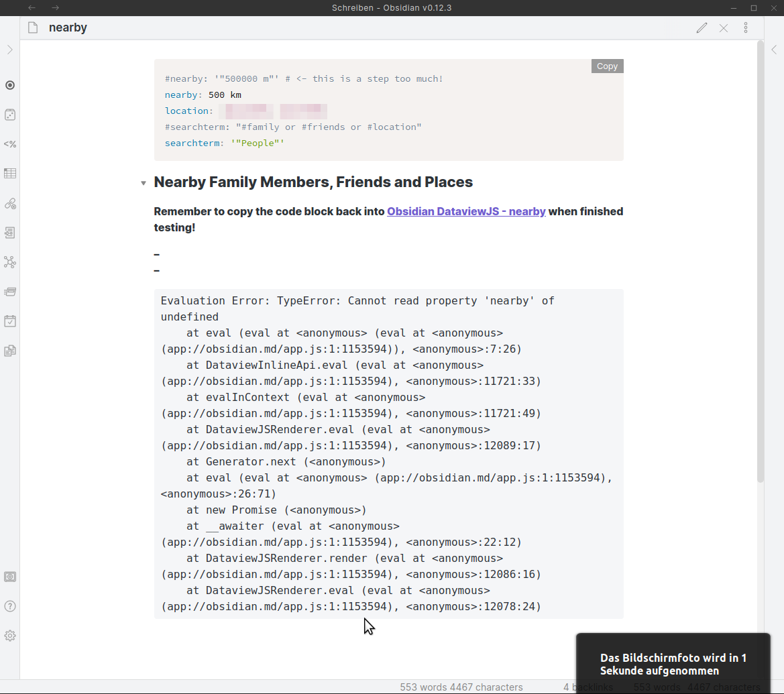Click the 4 backlinks status item
The width and height of the screenshot is (784, 694).
coord(588,687)
